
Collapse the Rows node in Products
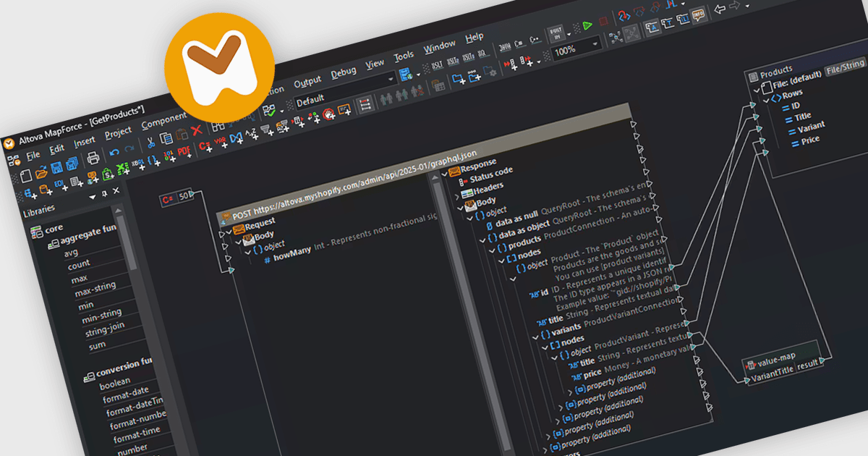click(x=766, y=99)
